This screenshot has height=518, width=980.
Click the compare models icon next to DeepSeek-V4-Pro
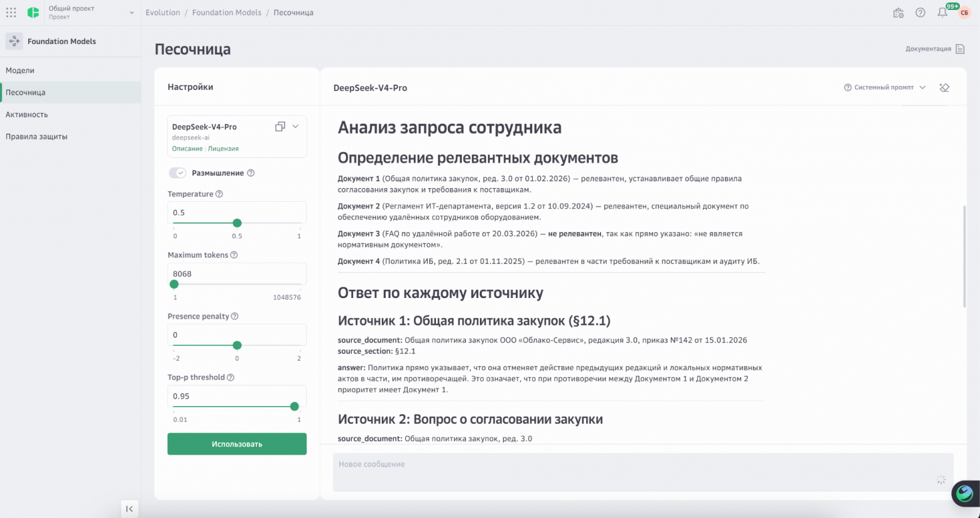point(280,126)
